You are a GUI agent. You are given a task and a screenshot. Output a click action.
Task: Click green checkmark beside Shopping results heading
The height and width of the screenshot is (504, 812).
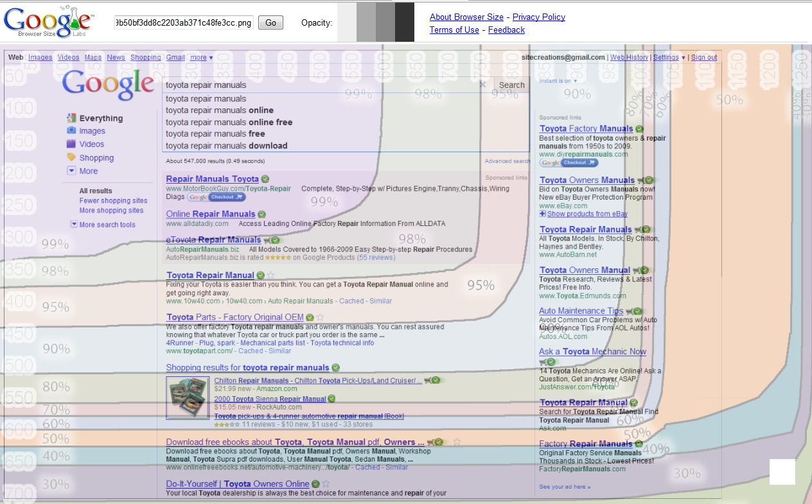click(336, 368)
